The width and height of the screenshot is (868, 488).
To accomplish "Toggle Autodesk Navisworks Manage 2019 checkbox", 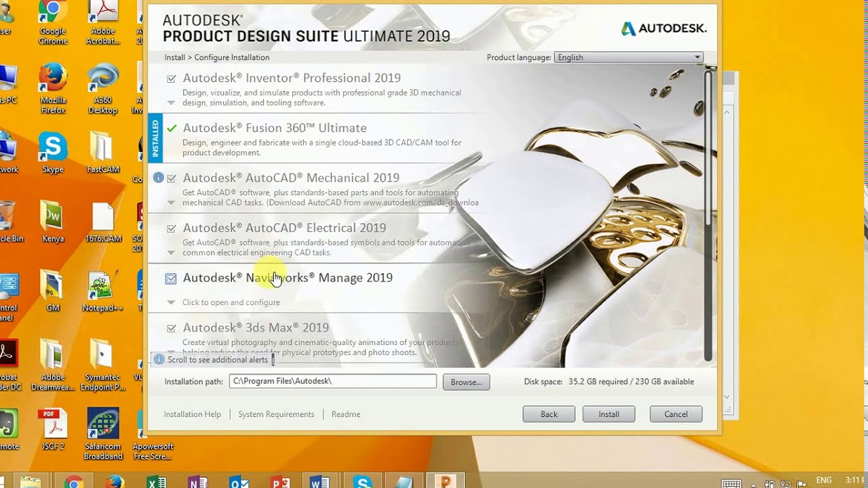I will click(171, 278).
